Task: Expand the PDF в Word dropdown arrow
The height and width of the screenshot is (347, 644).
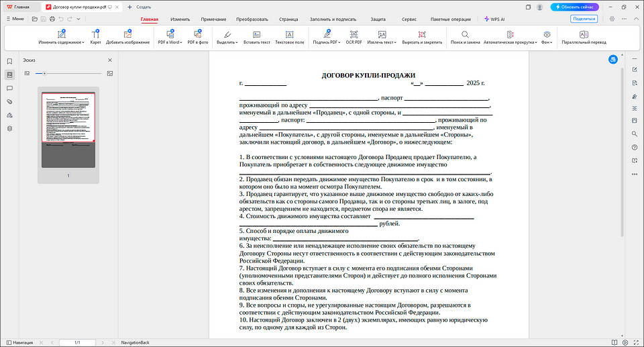Action: click(x=181, y=42)
